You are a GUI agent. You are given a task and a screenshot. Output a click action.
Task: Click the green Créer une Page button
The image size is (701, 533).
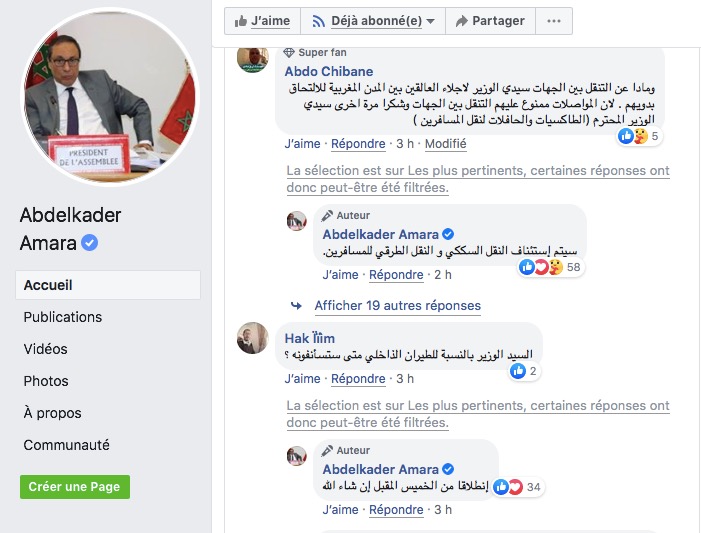(x=75, y=486)
